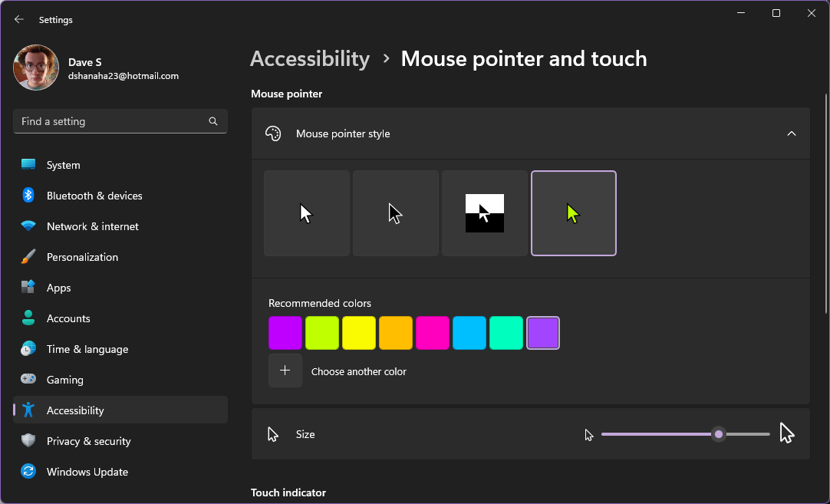The height and width of the screenshot is (504, 830).
Task: Select the white mouse pointer style
Action: (x=306, y=212)
